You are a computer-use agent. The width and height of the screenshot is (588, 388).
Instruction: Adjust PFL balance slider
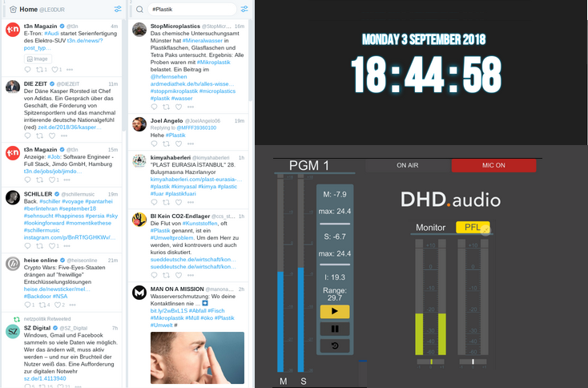(x=473, y=362)
